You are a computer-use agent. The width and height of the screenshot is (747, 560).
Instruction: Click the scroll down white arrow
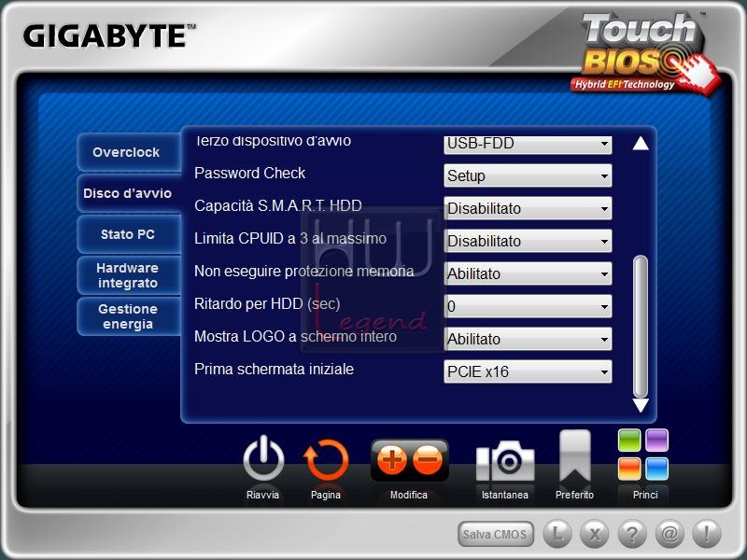[x=641, y=405]
